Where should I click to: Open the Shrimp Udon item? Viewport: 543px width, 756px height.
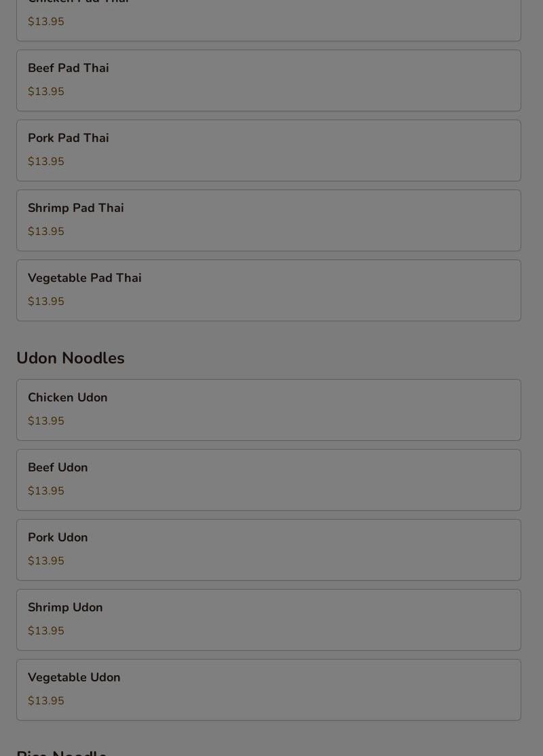[268, 619]
